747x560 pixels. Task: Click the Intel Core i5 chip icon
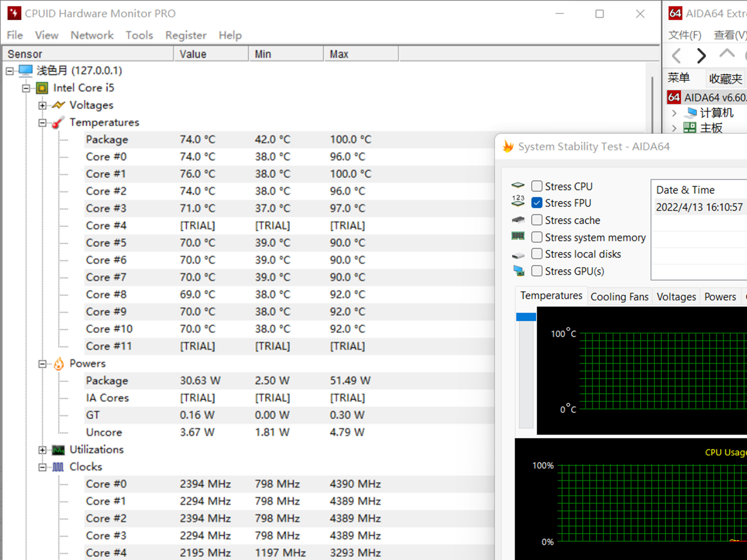[x=42, y=88]
